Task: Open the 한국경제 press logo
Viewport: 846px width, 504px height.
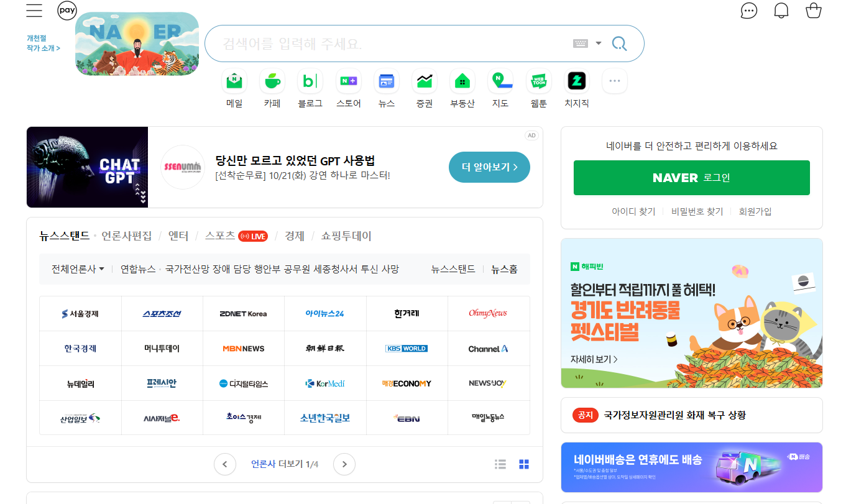Action: pos(80,349)
